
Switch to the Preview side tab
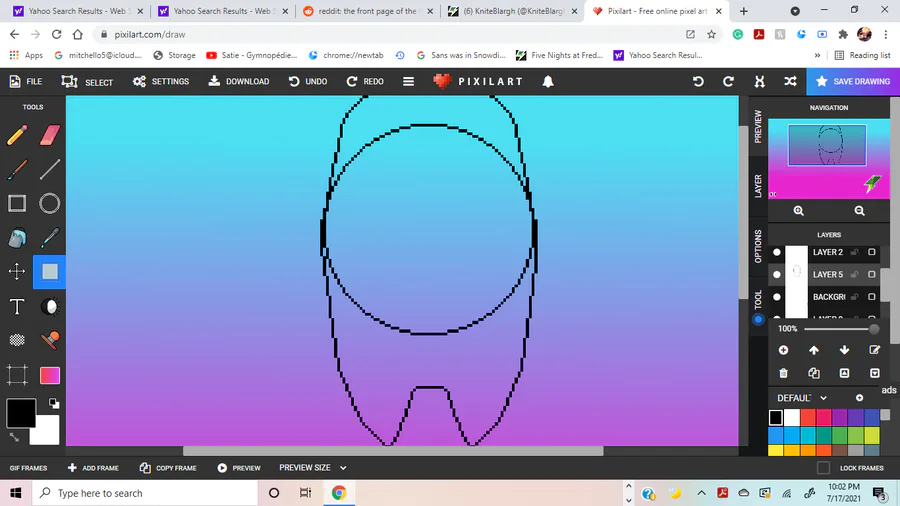[758, 126]
